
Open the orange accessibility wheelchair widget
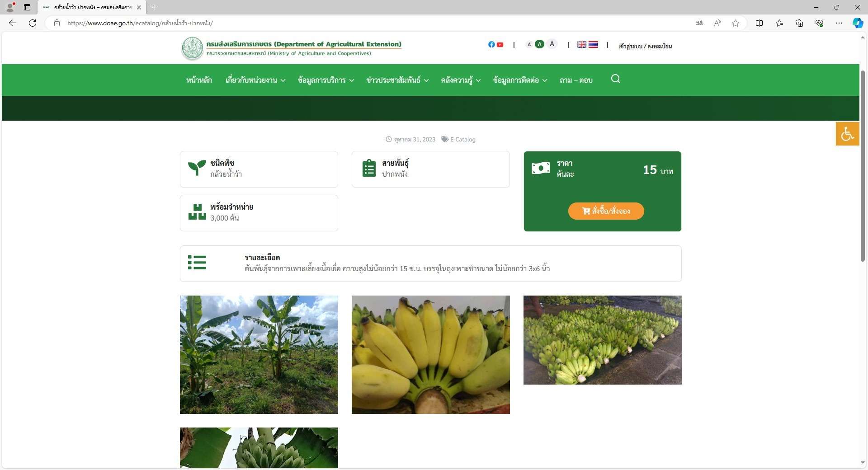click(847, 134)
